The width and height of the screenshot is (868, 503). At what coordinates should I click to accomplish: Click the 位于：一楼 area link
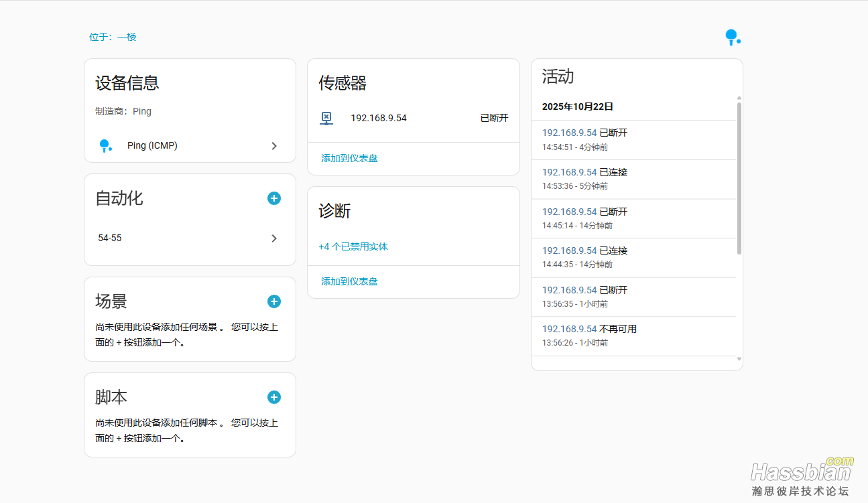[113, 37]
